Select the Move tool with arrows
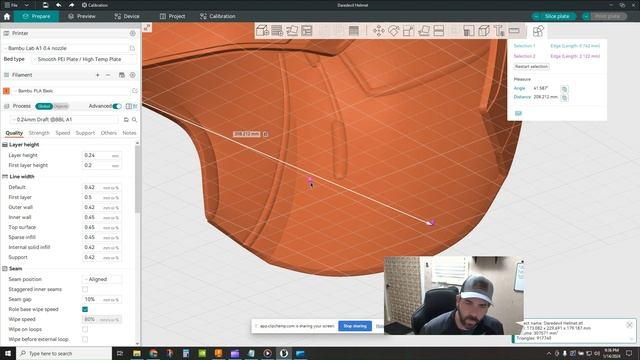Screen dimensions: 640x360 pos(378,31)
